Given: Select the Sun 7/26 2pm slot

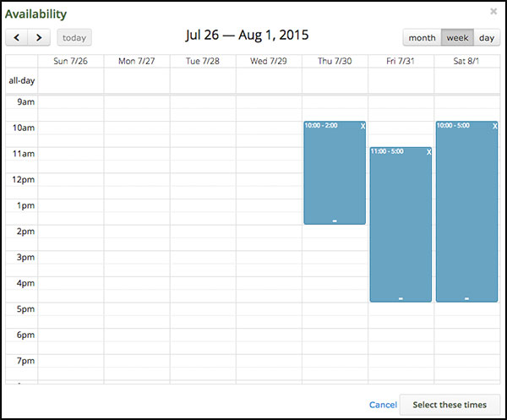Looking at the screenshot, I should (71, 232).
